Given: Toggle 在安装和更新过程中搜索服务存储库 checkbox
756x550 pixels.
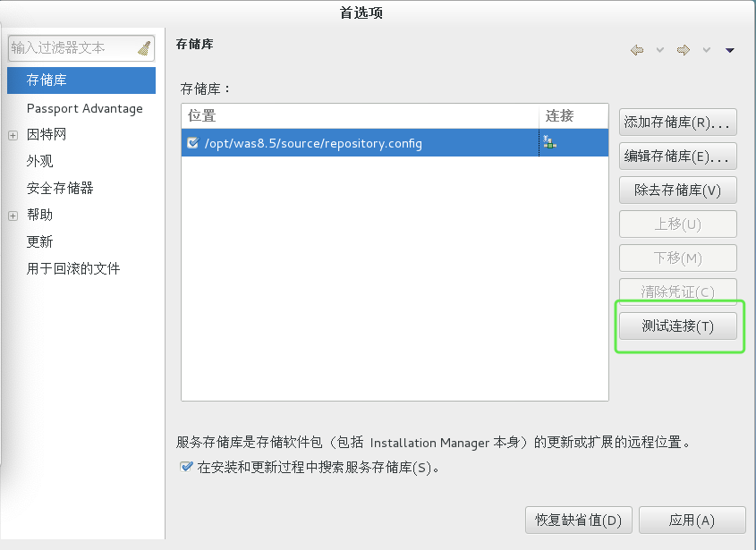Looking at the screenshot, I should tap(186, 467).
